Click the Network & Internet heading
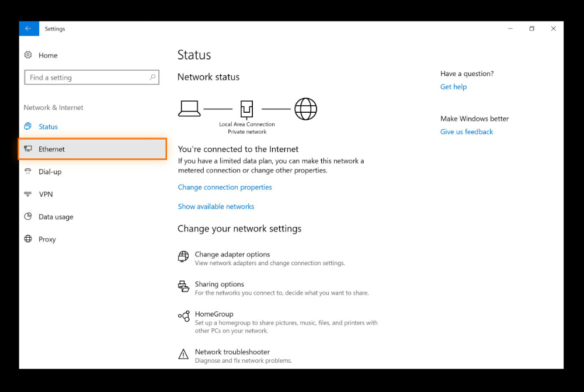The width and height of the screenshot is (584, 392). pos(53,107)
